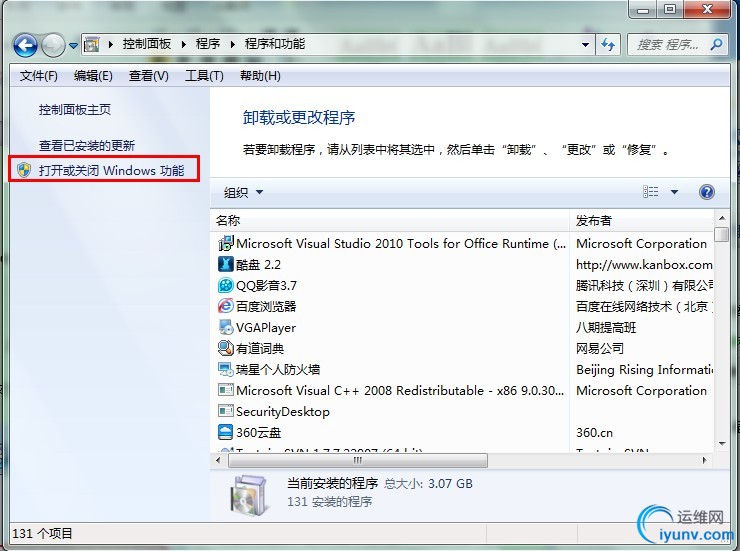
Task: Click the Forward navigation arrow button
Action: [53, 46]
